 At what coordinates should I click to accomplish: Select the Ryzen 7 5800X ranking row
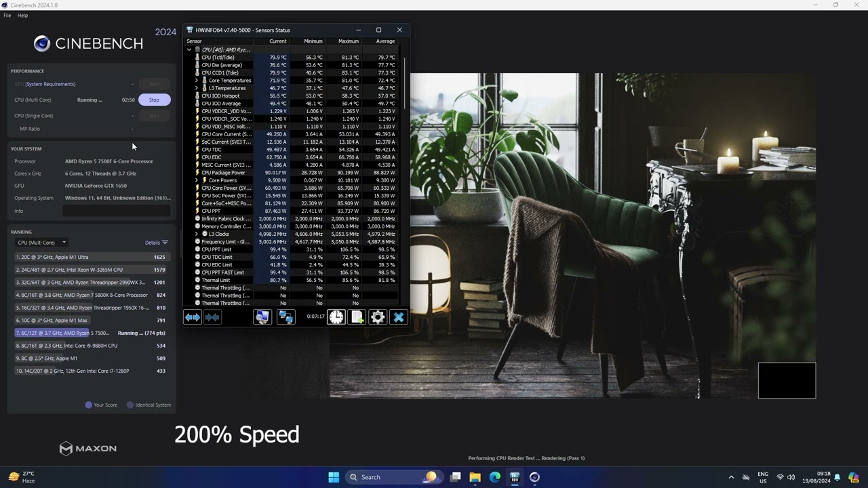point(92,295)
